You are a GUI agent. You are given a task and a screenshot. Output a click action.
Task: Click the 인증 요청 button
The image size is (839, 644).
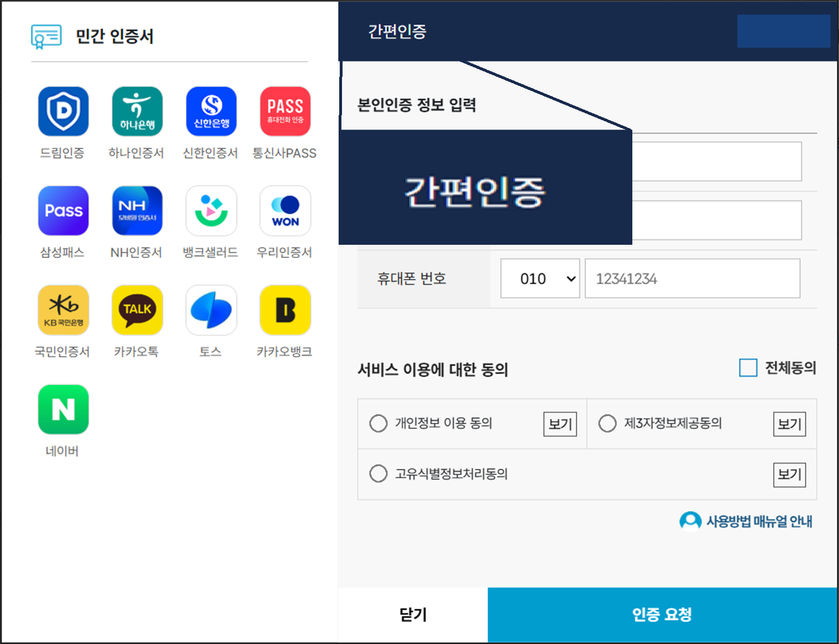pos(663,615)
